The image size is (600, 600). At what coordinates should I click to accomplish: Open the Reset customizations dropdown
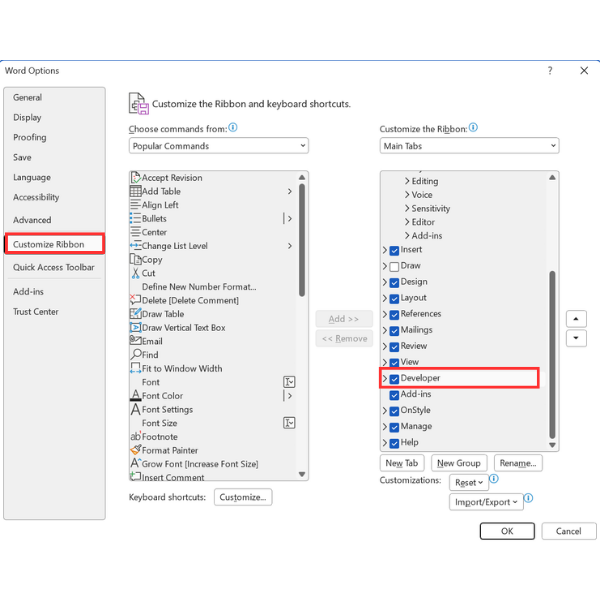[469, 483]
